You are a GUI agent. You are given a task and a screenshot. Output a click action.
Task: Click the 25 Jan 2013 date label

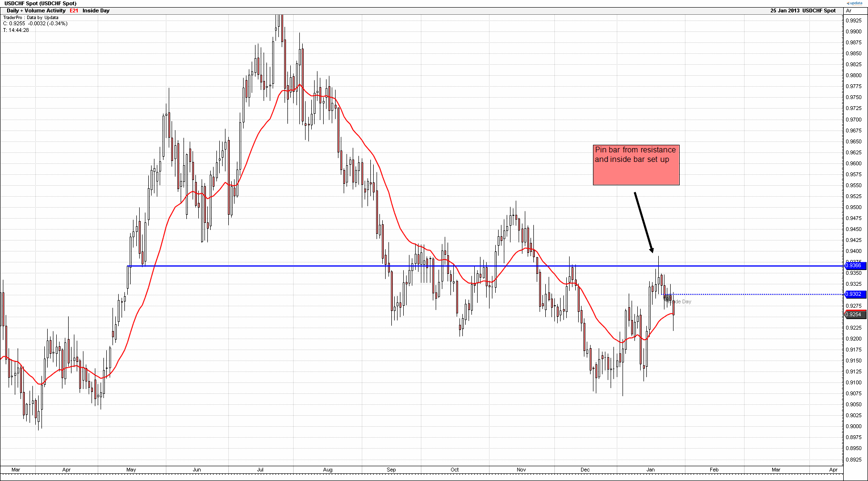[785, 10]
